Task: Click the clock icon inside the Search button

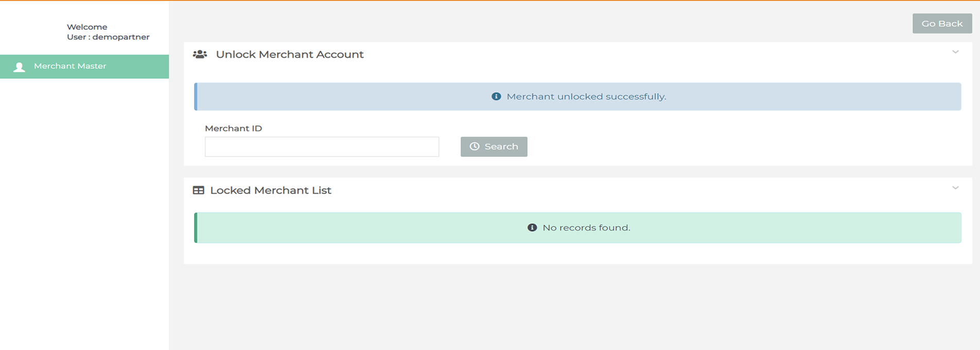Action: click(474, 147)
